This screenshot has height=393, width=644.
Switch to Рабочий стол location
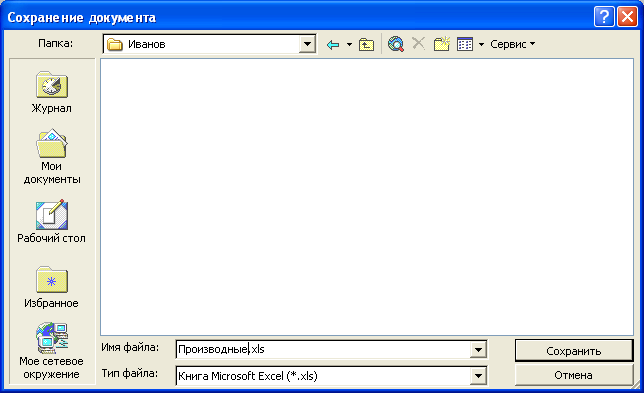coord(51,222)
